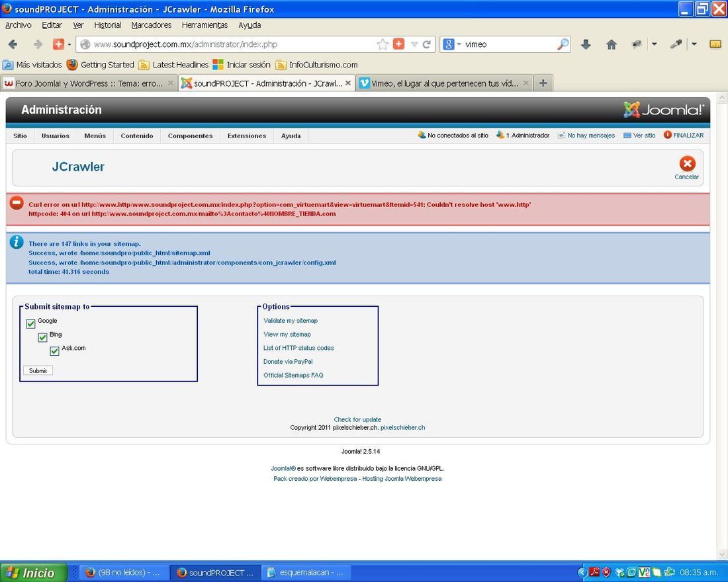Uncheck the Google checkbox
This screenshot has height=582, width=728.
(x=30, y=323)
